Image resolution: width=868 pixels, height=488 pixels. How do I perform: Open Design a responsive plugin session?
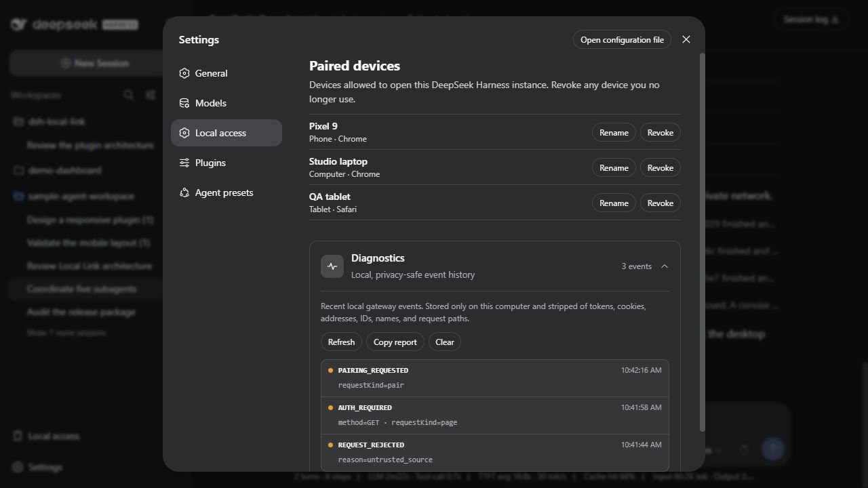pos(90,220)
